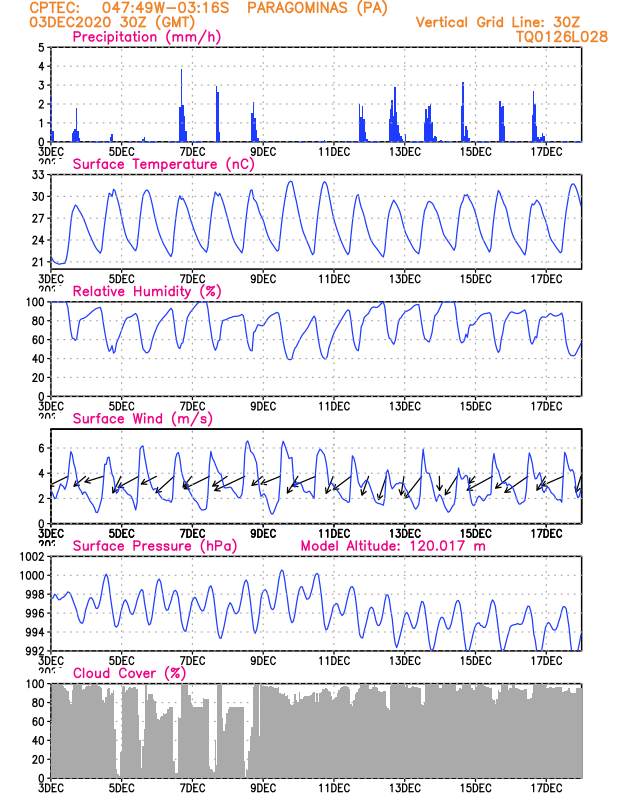
Task: Click the Relative Humidity (%) title
Action: (x=147, y=291)
